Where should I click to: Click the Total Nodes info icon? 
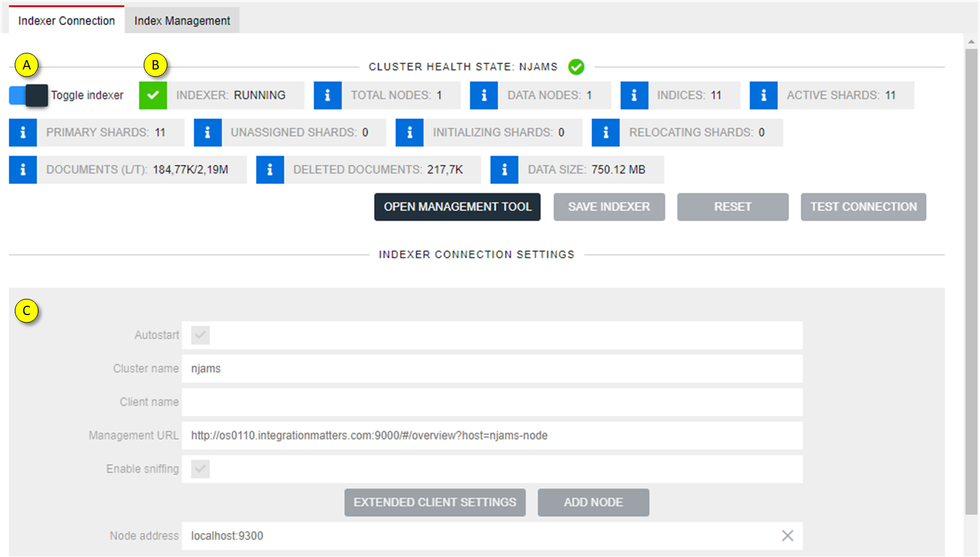(x=327, y=96)
